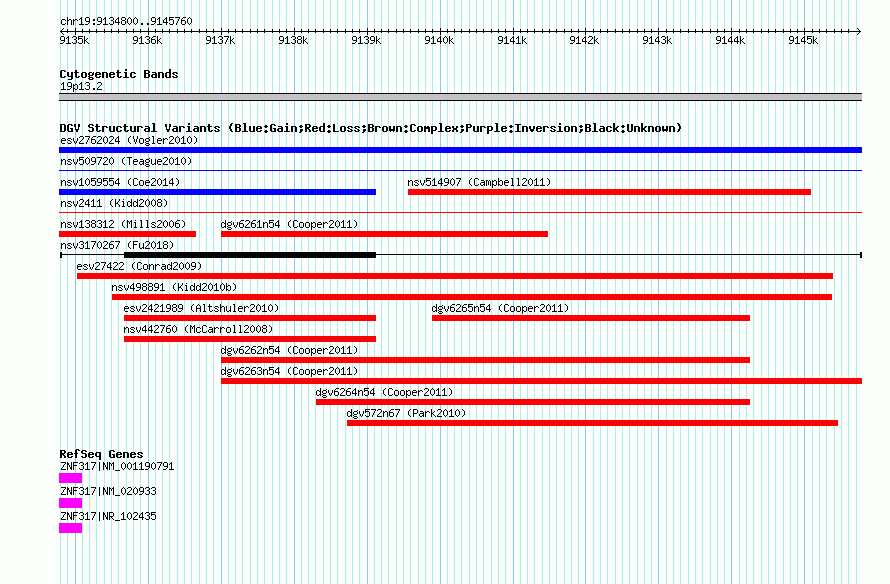This screenshot has width=890, height=584.
Task: Click the ZNF317|NR_102435 gene label
Action: point(108,516)
